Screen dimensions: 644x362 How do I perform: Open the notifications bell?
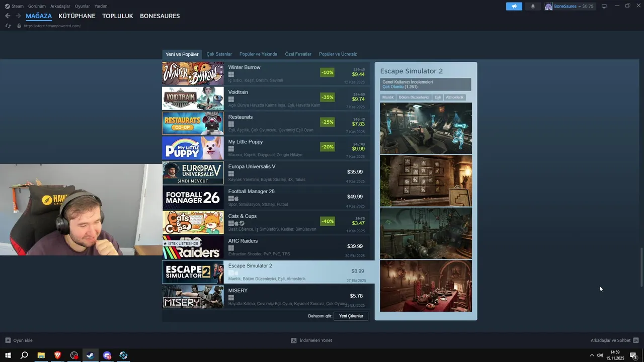[533, 6]
